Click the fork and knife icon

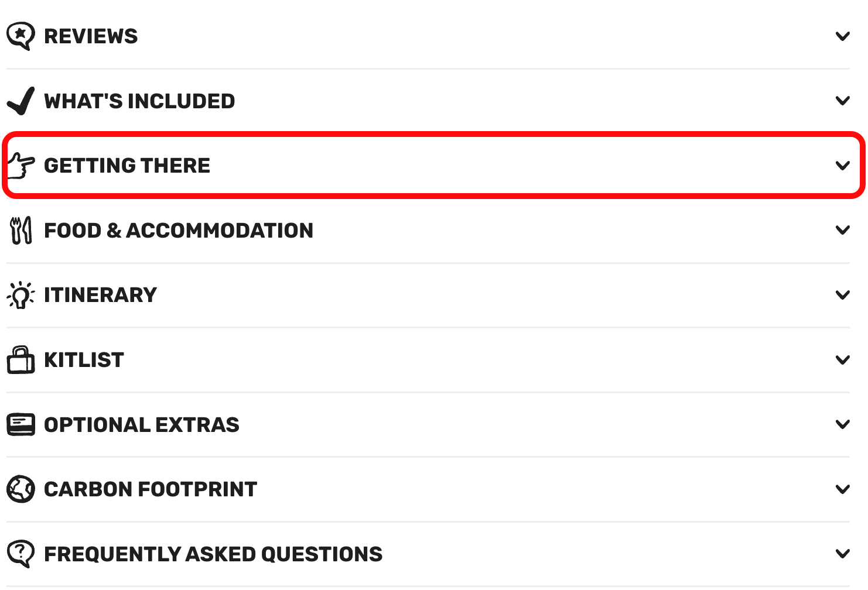pyautogui.click(x=20, y=230)
